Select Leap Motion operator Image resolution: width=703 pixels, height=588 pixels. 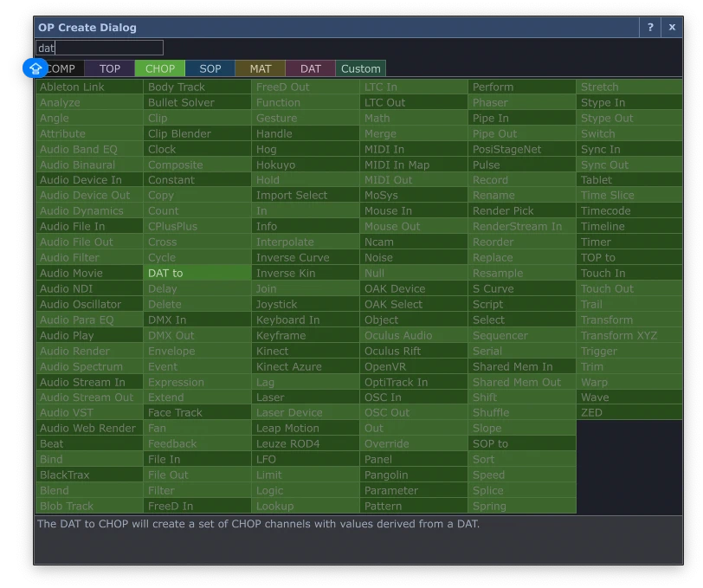click(306, 429)
